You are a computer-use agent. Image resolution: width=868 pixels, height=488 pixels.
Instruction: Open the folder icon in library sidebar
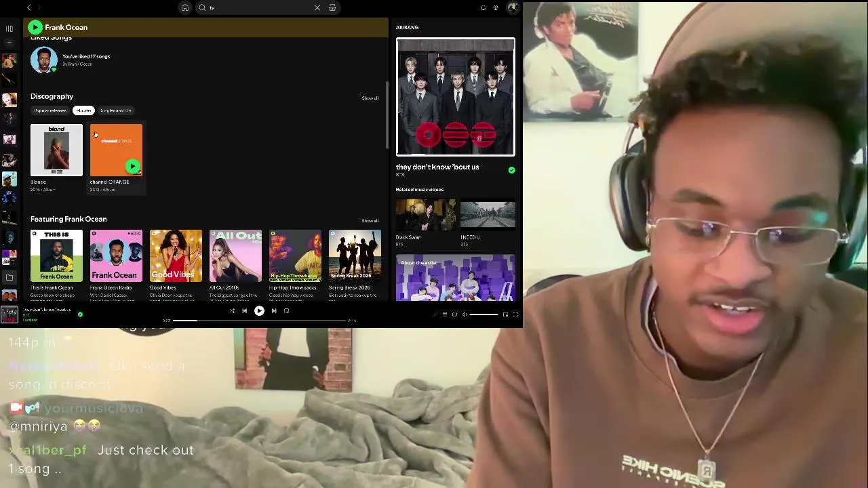(x=9, y=277)
